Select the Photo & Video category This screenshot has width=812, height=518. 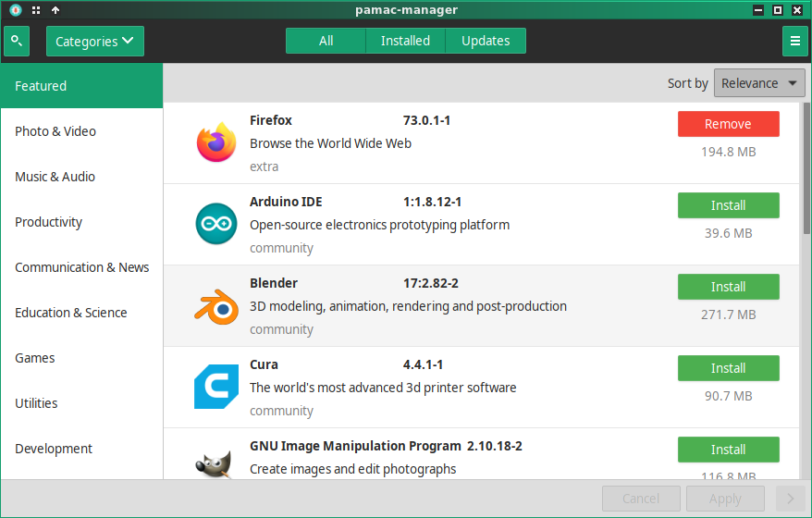point(81,131)
